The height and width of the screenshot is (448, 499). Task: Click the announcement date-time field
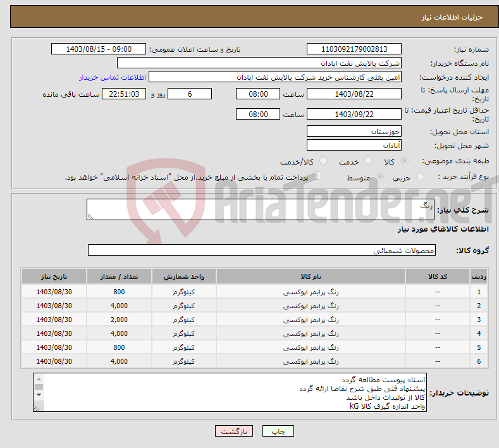[x=98, y=49]
